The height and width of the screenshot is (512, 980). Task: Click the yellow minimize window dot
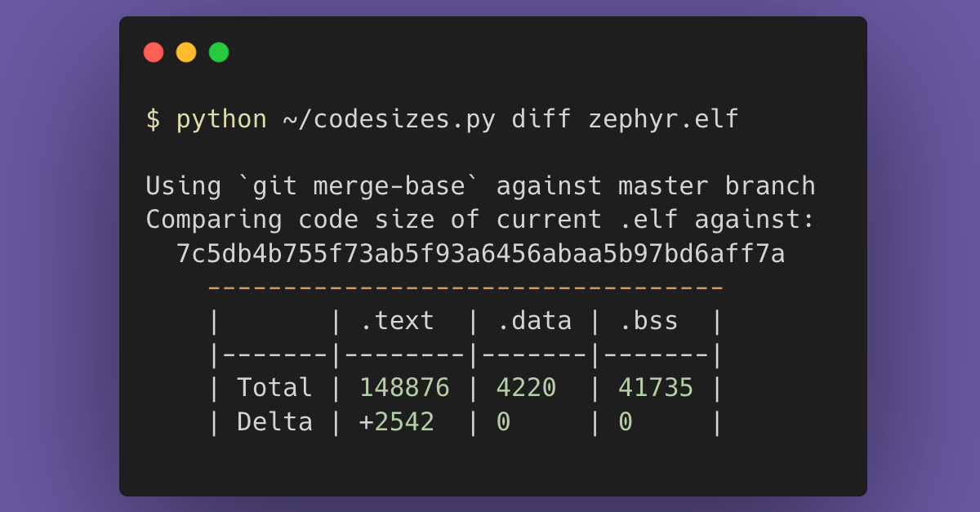[x=186, y=52]
